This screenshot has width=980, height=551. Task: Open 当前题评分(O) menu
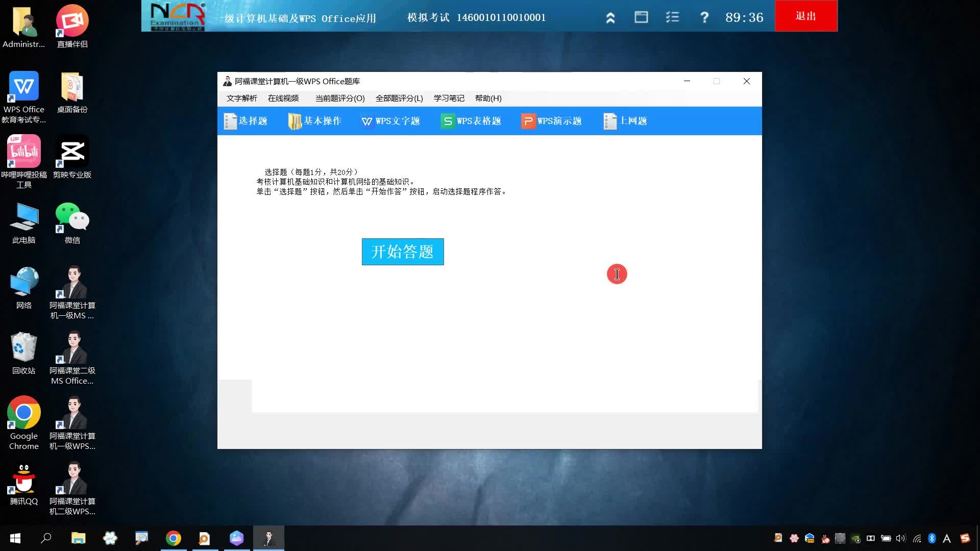pos(340,98)
